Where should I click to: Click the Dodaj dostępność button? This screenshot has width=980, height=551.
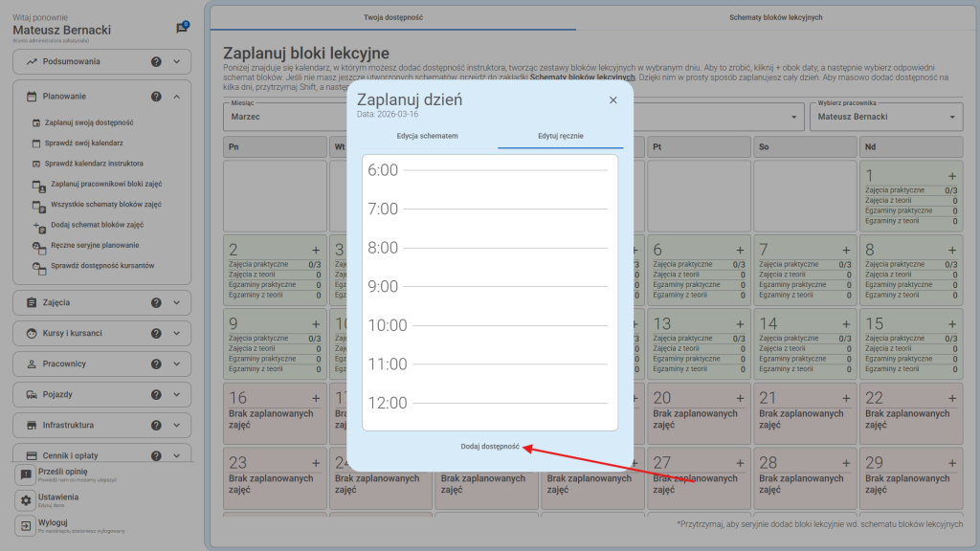tap(489, 446)
